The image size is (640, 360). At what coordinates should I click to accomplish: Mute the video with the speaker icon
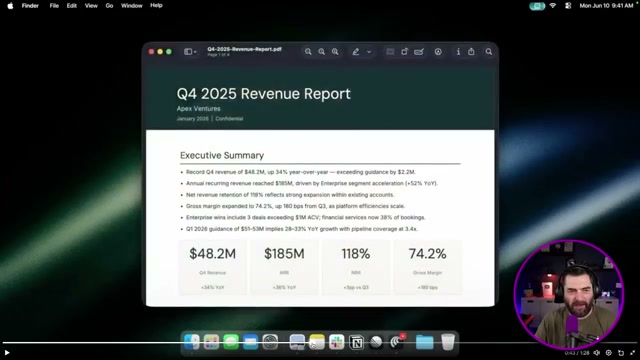click(597, 353)
